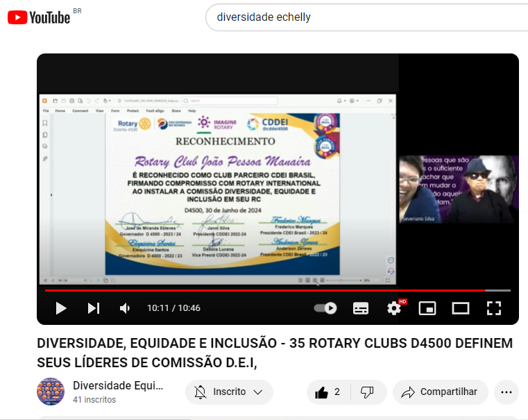The image size is (528, 420).
Task: Enable subtitles/closed captions
Action: (x=361, y=308)
